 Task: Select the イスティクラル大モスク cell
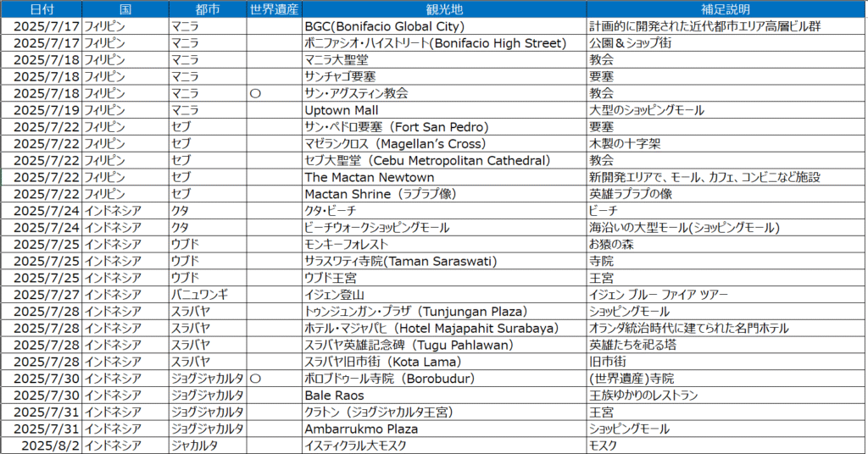355,446
